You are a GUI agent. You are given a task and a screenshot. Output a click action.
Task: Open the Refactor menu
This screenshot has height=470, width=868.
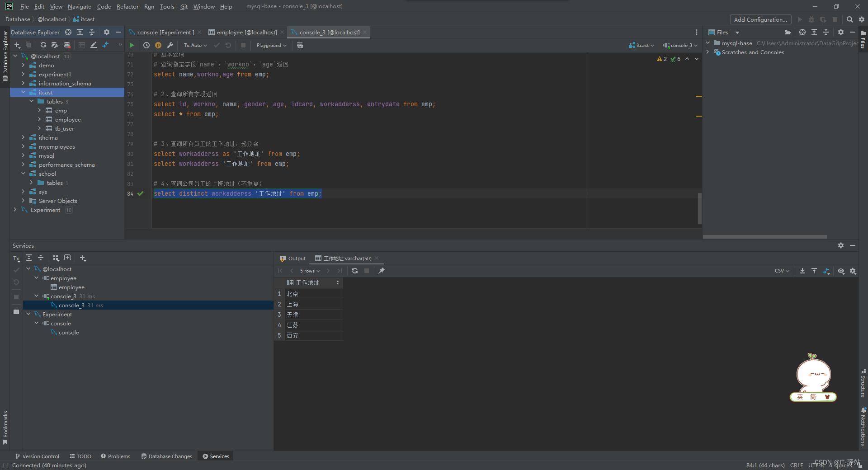point(127,6)
